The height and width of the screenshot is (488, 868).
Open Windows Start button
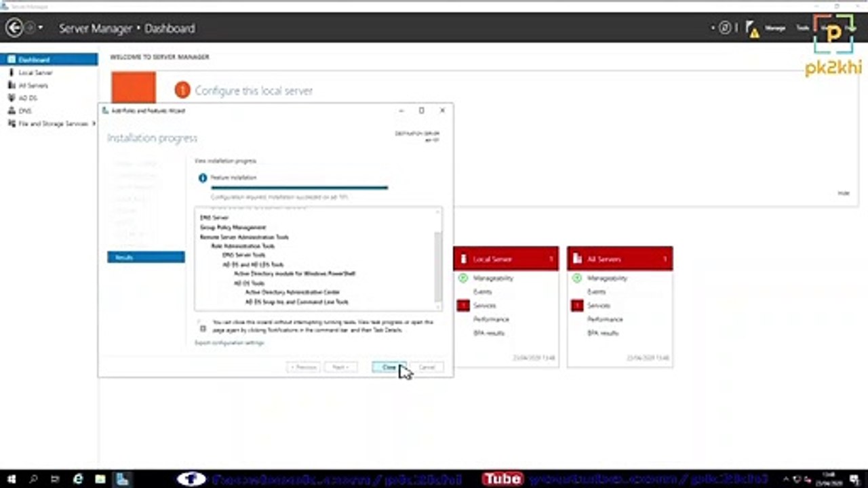12,479
